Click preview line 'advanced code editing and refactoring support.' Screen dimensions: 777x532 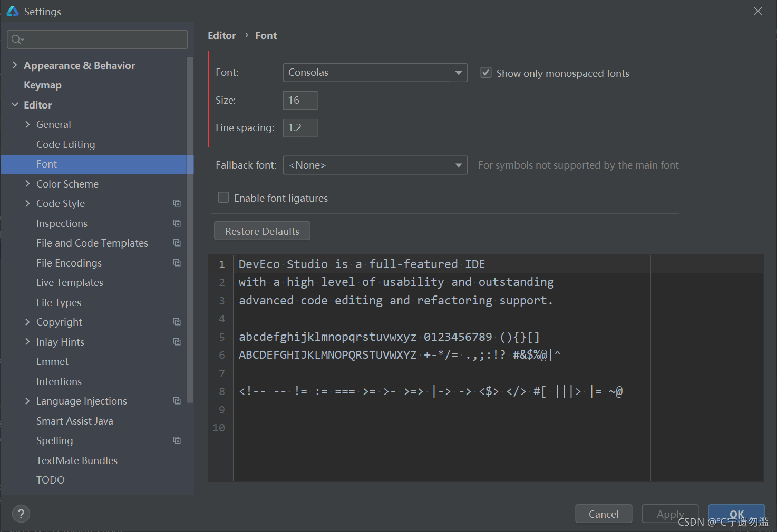coord(396,300)
